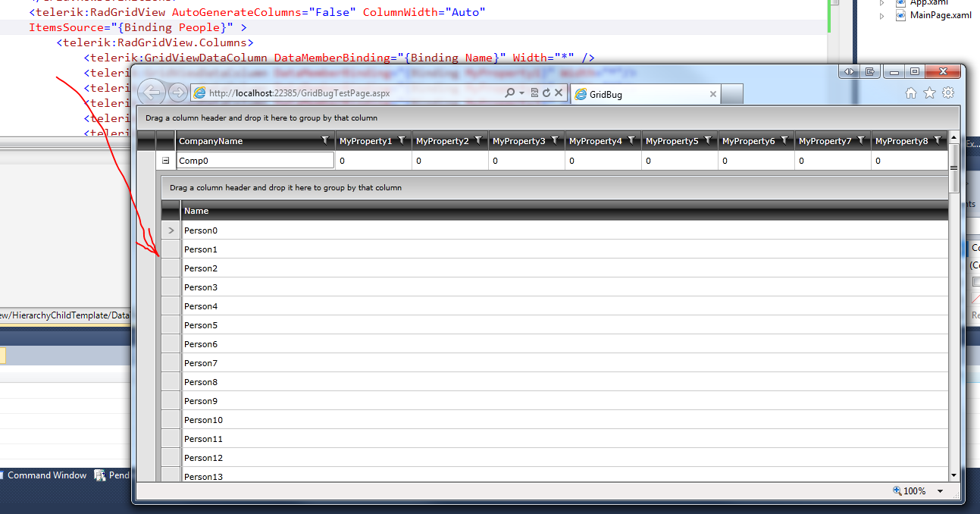The width and height of the screenshot is (980, 514).
Task: Go forward in Internet Explorer
Action: point(177,93)
